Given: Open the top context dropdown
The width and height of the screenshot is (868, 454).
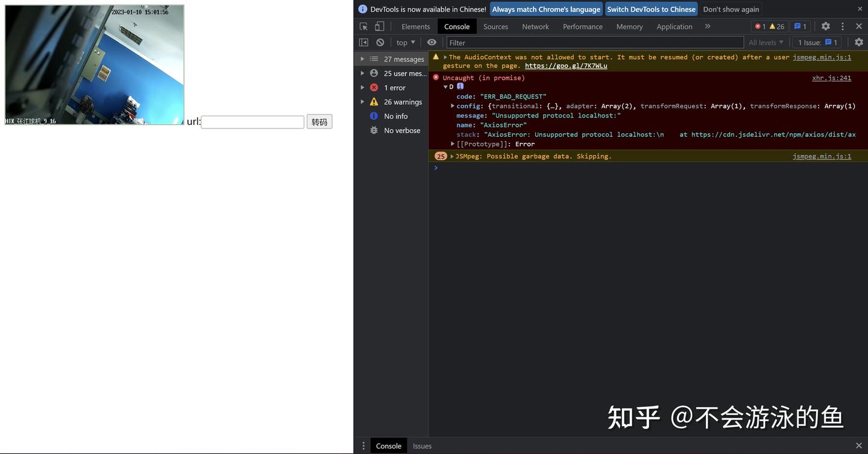Looking at the screenshot, I should tap(406, 42).
